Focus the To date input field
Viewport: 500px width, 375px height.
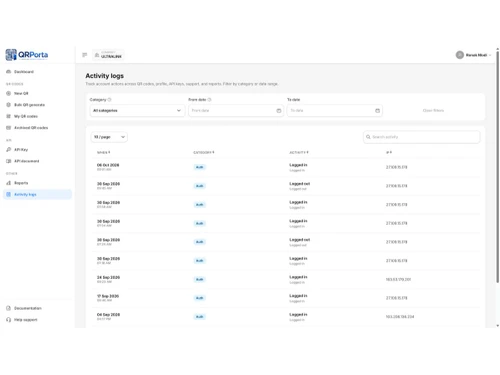pos(335,111)
